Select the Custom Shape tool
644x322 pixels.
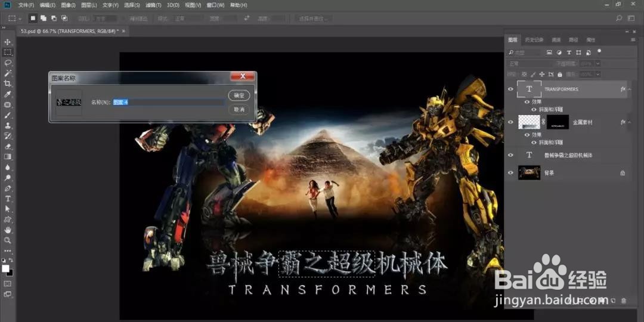(x=7, y=219)
